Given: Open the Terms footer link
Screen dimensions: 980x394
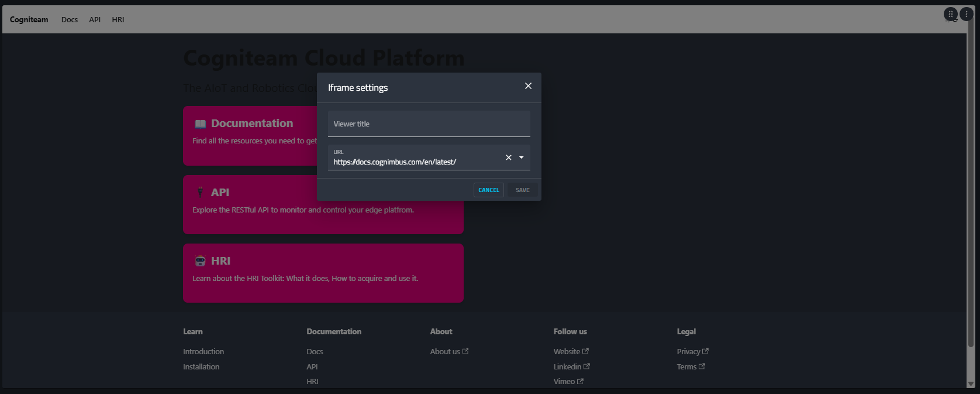Looking at the screenshot, I should [691, 367].
